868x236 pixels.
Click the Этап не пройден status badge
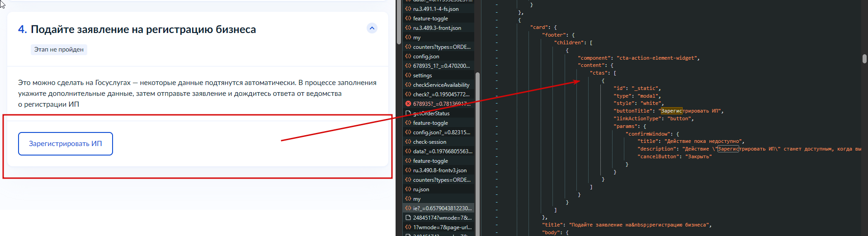[x=59, y=50]
